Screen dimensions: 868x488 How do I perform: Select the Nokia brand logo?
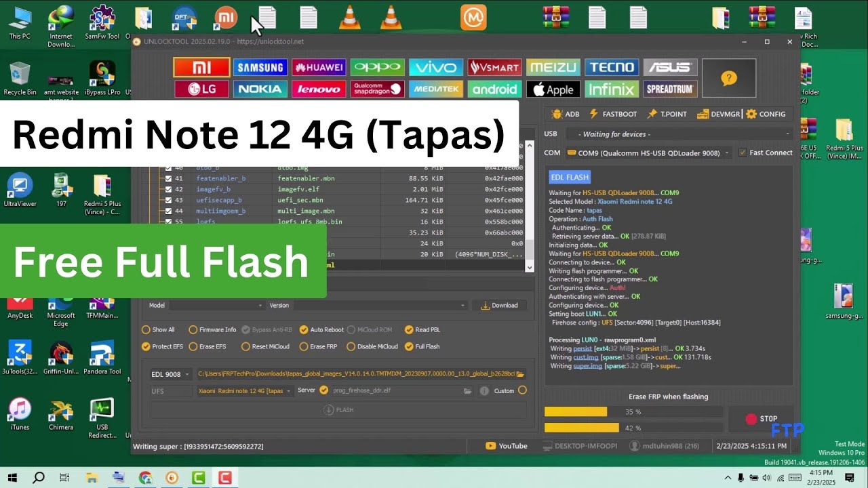pyautogui.click(x=260, y=89)
